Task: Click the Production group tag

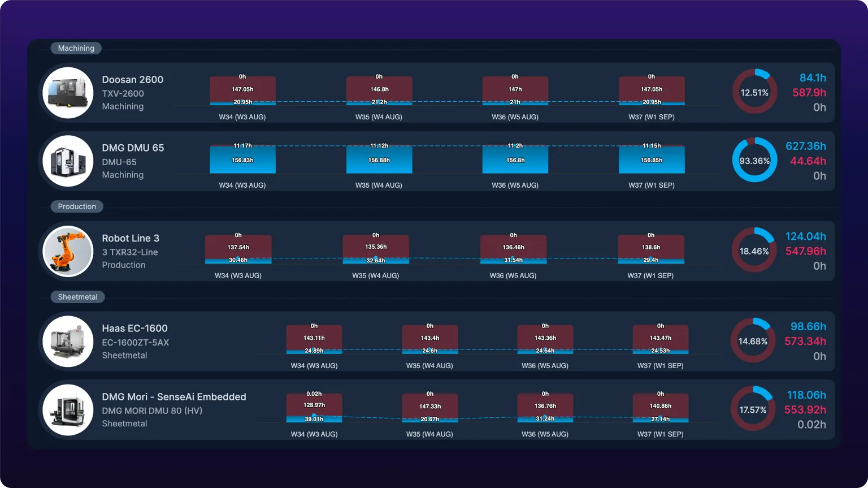Action: pos(77,206)
